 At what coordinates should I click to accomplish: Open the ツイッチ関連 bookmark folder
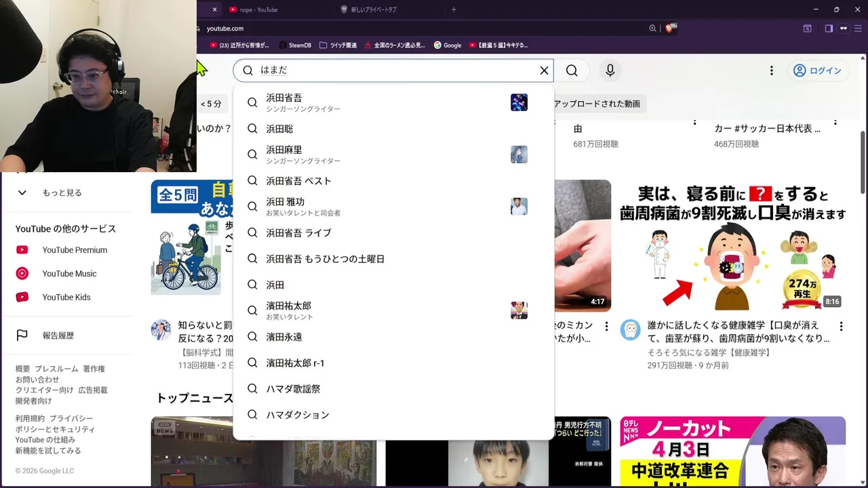(338, 45)
